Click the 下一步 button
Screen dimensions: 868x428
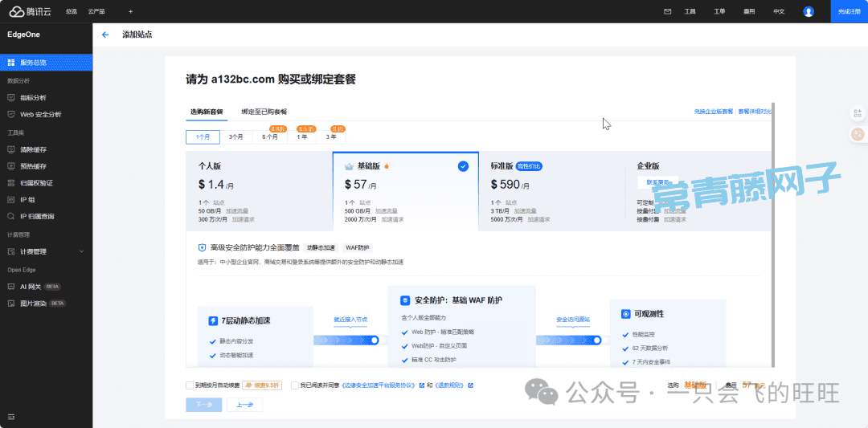pos(203,405)
